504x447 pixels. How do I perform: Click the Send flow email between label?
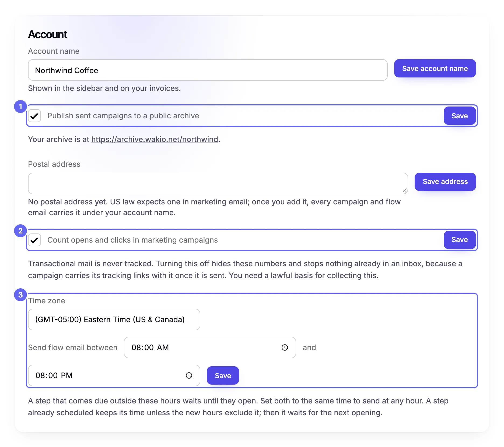[x=73, y=347]
